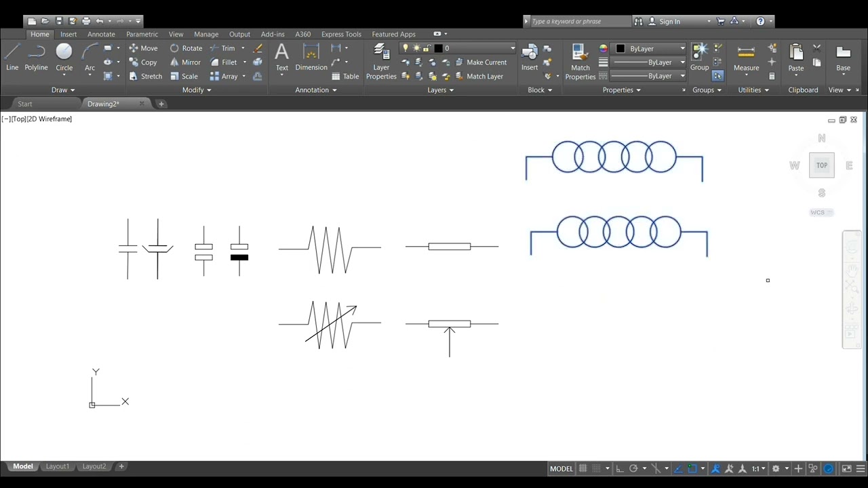Save drawing from quick access toolbar
Screen dimensions: 868x488
point(59,21)
